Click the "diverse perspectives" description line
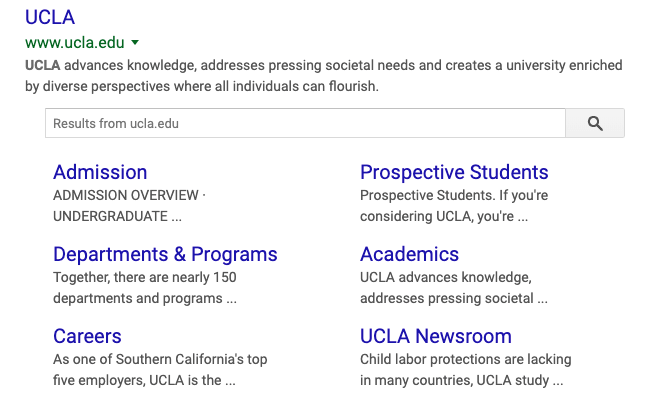The height and width of the screenshot is (405, 669). pyautogui.click(x=202, y=87)
